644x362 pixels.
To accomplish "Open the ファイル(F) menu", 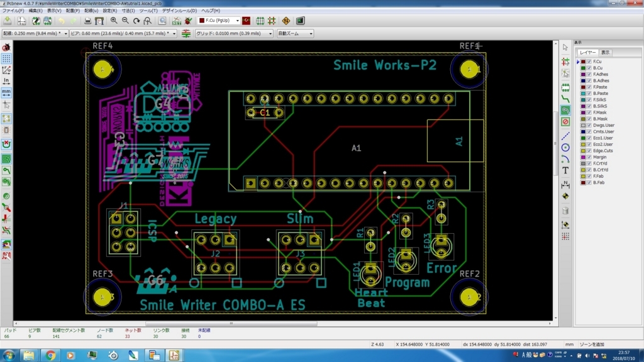I will point(13,11).
